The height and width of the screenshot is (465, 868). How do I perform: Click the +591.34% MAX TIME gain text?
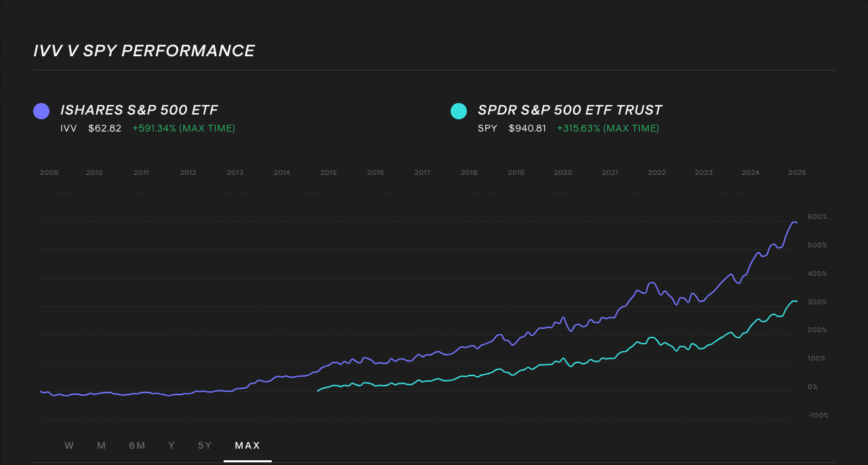183,128
